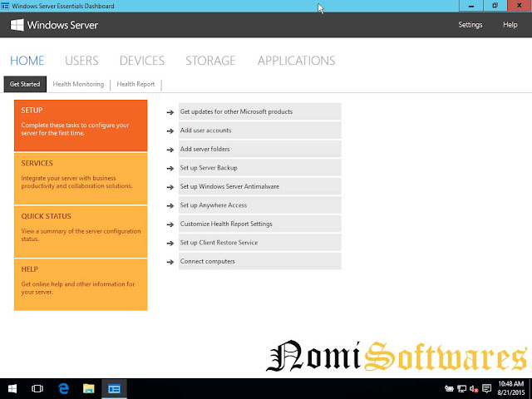
Task: Go to the DEVICES section
Action: point(142,61)
